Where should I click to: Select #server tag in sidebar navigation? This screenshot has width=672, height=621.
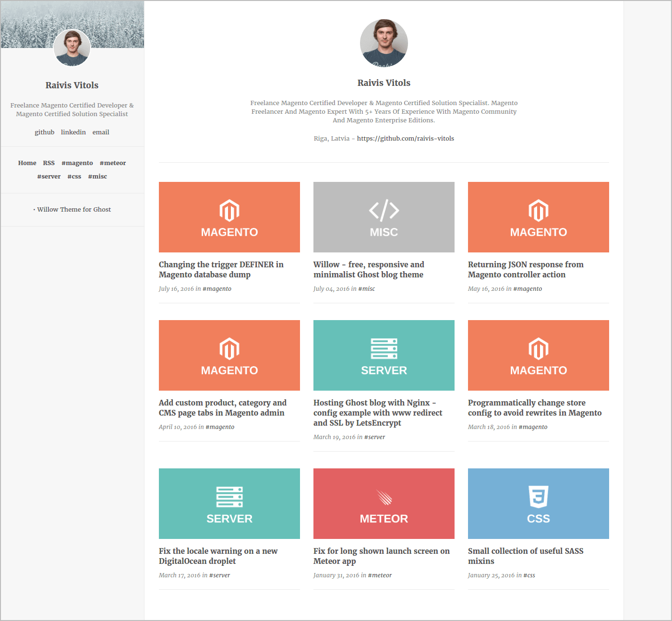pyautogui.click(x=49, y=176)
